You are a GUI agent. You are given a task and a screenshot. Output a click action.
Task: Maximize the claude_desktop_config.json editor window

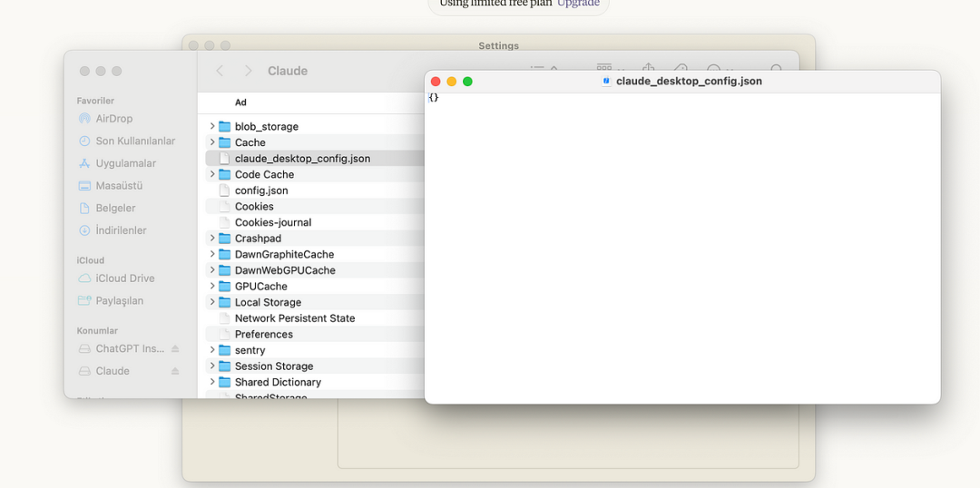(467, 82)
